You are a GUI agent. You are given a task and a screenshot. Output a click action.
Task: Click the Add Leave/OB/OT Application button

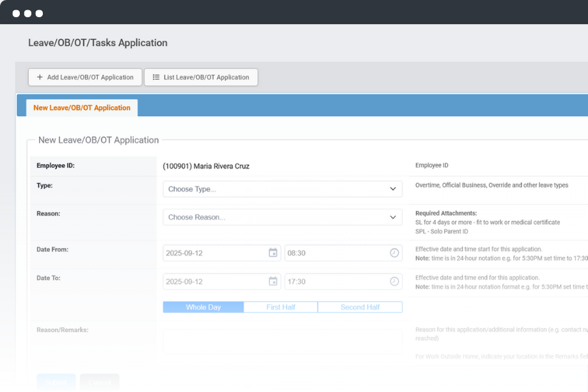point(84,78)
